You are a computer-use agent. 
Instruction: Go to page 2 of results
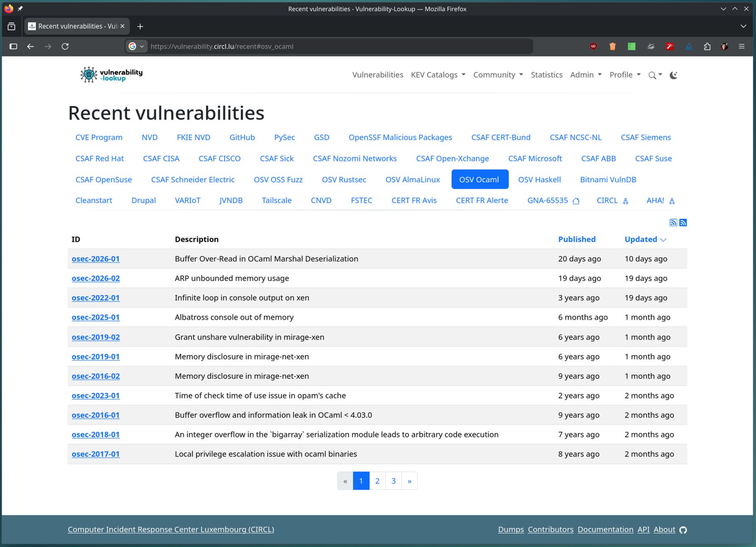tap(377, 481)
